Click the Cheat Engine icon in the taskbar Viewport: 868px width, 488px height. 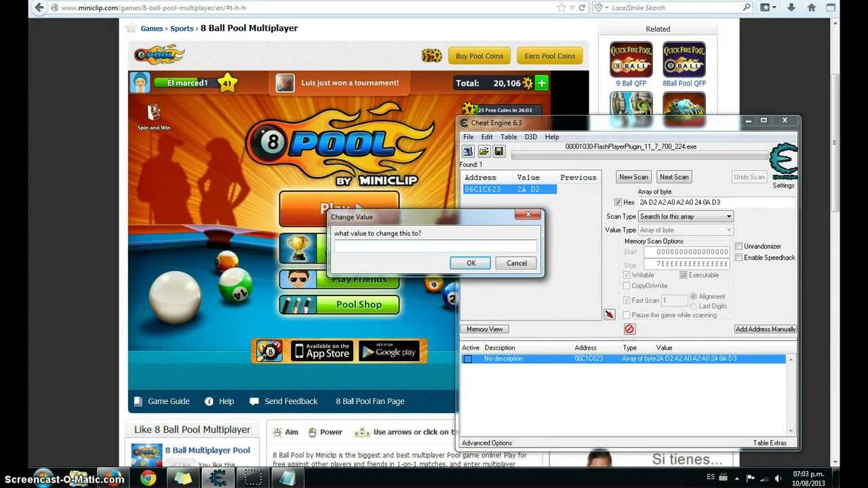[218, 478]
